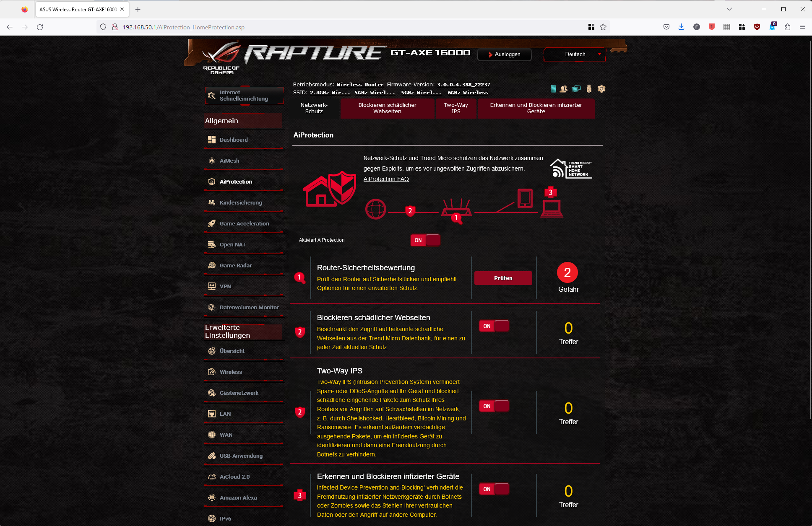Open the uBlock Origin extension icon
The height and width of the screenshot is (526, 812).
point(757,27)
